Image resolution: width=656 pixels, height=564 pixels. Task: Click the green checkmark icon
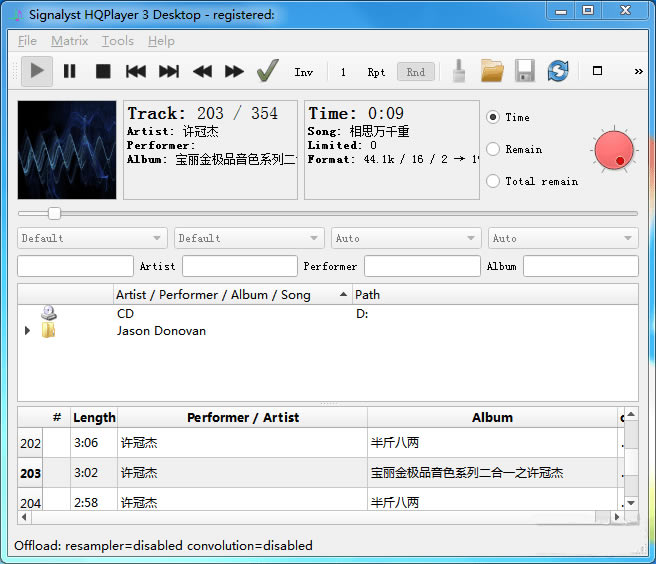tap(267, 71)
